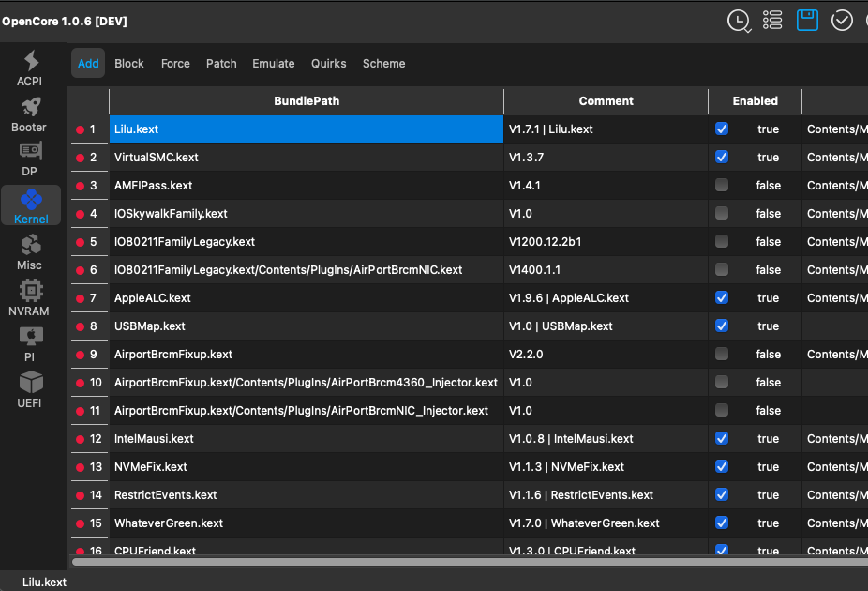The width and height of the screenshot is (868, 591).
Task: Select AirPortBrcm4360_Injector.kext row
Action: (x=307, y=382)
